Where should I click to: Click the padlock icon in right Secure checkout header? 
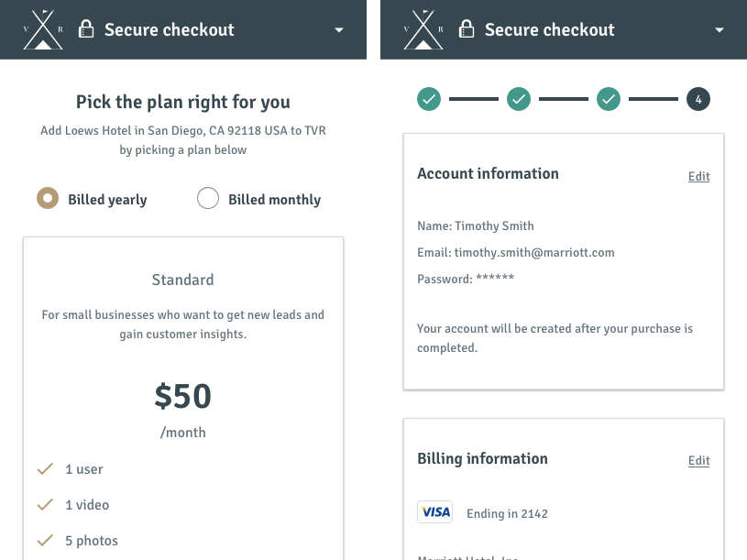pyautogui.click(x=467, y=29)
